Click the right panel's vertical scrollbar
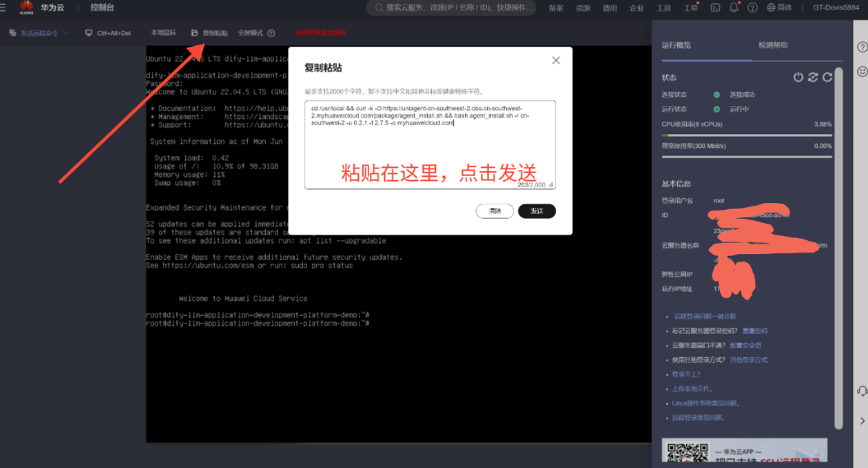The width and height of the screenshot is (868, 468). tap(838, 247)
